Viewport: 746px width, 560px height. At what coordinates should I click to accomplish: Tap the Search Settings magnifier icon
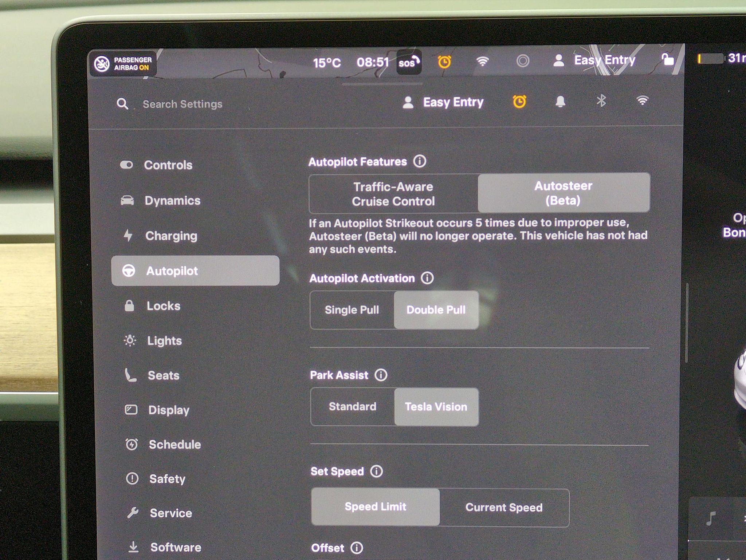pyautogui.click(x=122, y=104)
